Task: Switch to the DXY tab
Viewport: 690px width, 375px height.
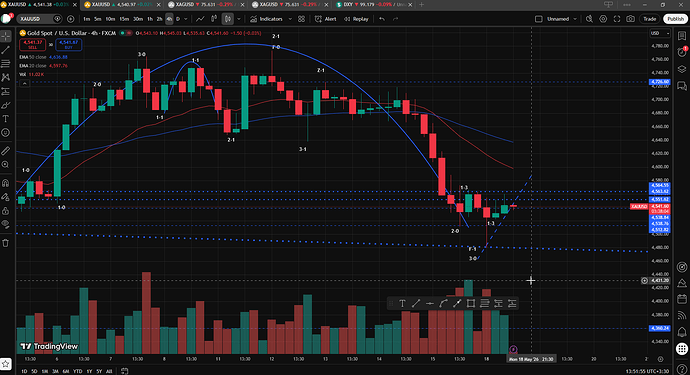Action: pos(373,4)
